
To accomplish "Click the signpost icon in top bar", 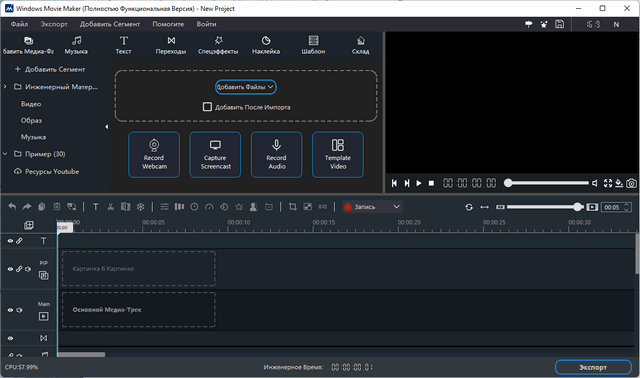I will click(529, 24).
